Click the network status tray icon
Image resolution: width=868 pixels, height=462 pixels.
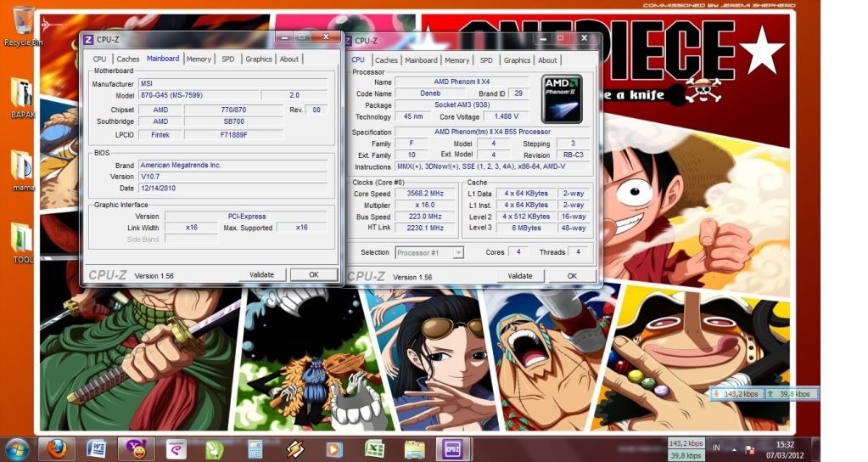click(751, 449)
